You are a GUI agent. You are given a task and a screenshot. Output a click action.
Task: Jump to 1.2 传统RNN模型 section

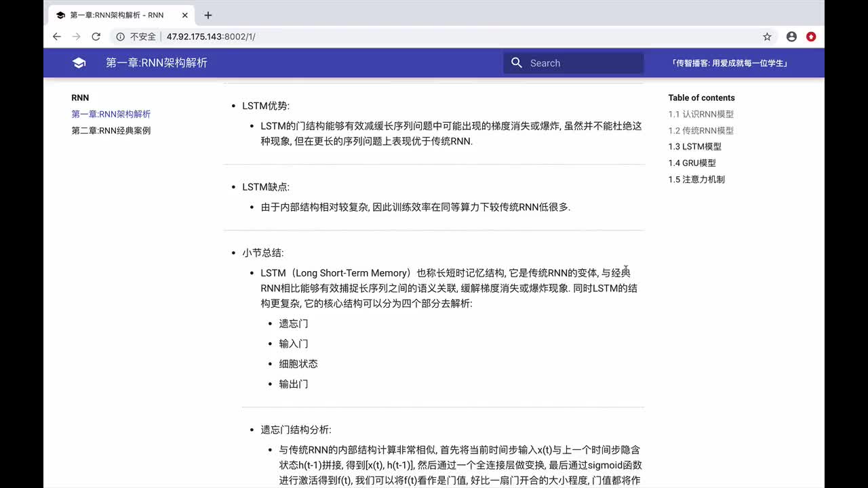[701, 130]
